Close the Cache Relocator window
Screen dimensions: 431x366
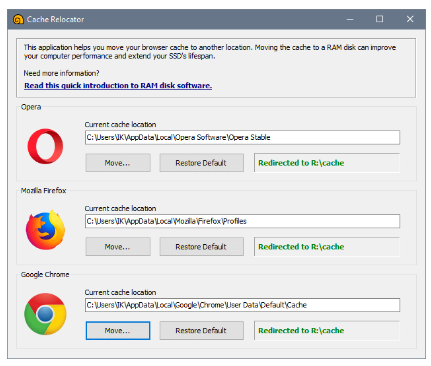click(410, 19)
